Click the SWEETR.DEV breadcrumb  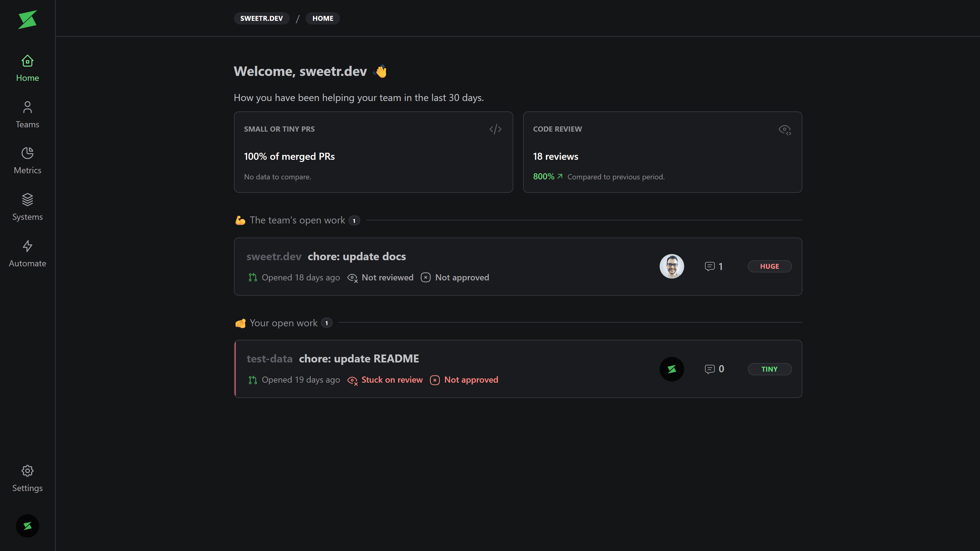[261, 18]
